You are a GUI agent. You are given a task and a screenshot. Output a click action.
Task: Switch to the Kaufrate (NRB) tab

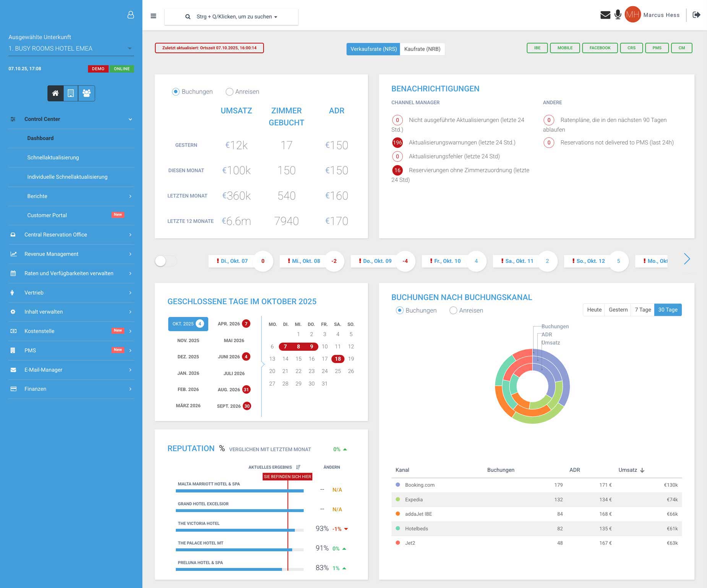coord(422,49)
